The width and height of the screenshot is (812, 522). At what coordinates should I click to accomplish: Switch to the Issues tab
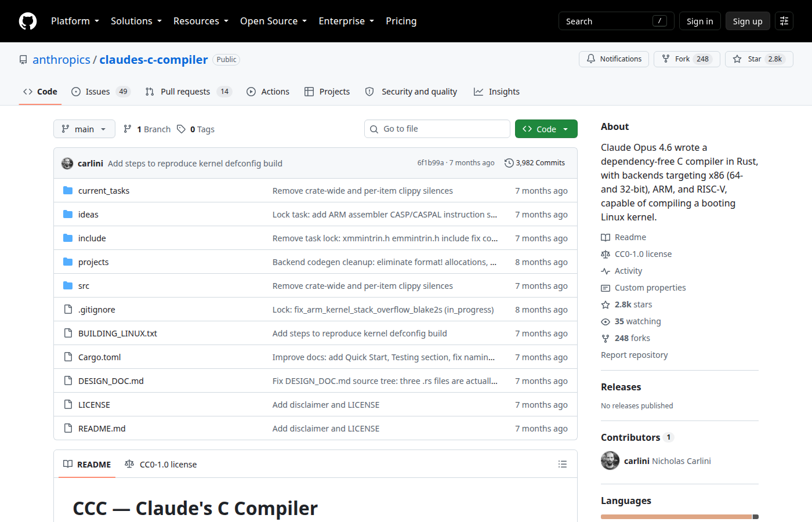point(101,92)
